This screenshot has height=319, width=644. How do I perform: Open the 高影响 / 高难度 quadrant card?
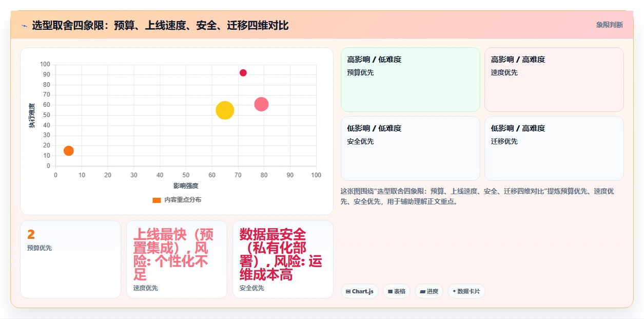[554, 80]
